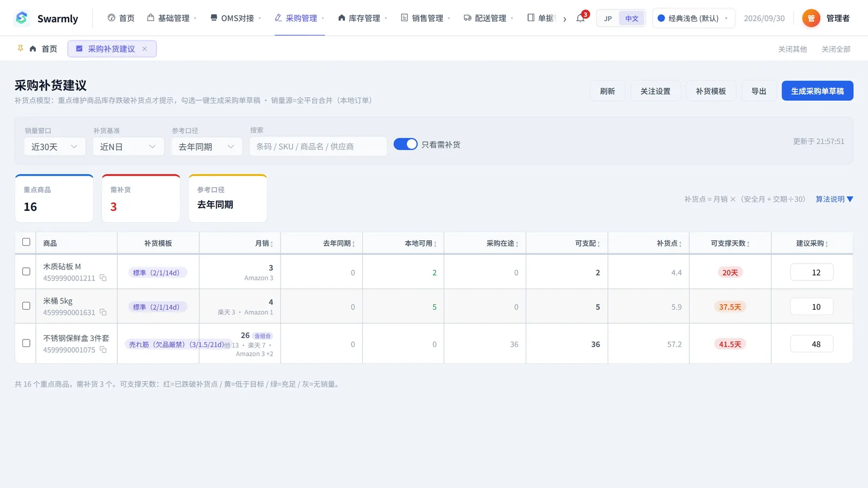Click the 含组合 tag
Viewport: 868px width, 488px height.
coord(263,336)
